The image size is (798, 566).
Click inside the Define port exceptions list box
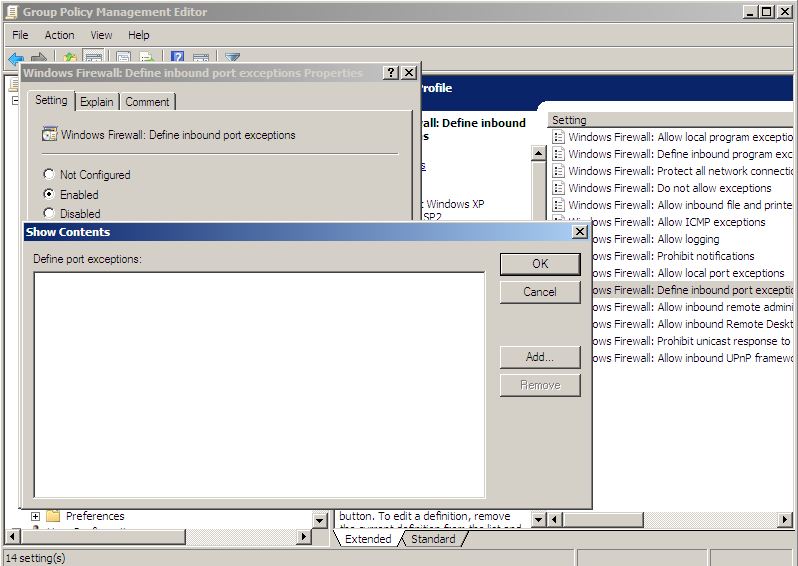(x=260, y=385)
